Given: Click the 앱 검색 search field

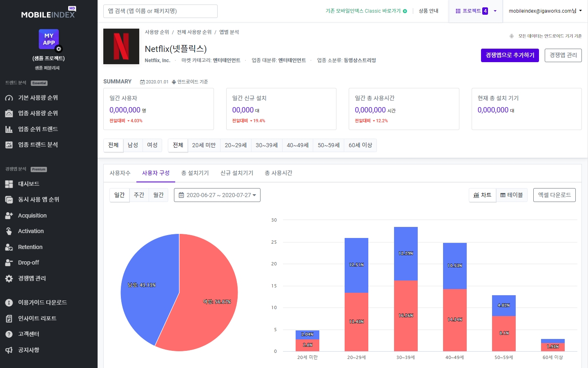Looking at the screenshot, I should point(160,11).
